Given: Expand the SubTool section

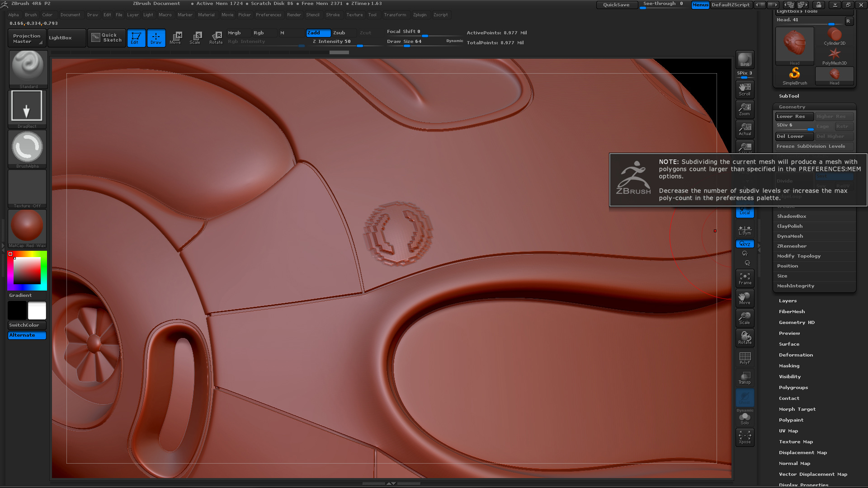Looking at the screenshot, I should [789, 96].
